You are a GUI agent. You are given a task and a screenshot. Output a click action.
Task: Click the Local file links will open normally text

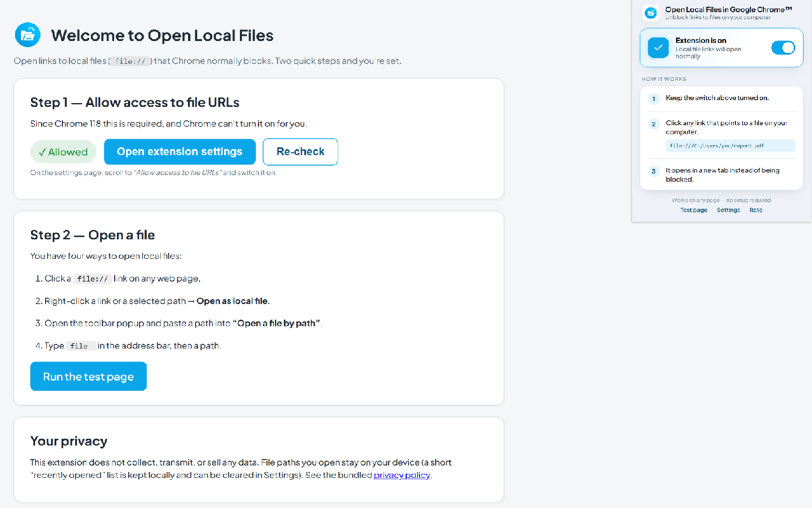pyautogui.click(x=708, y=53)
